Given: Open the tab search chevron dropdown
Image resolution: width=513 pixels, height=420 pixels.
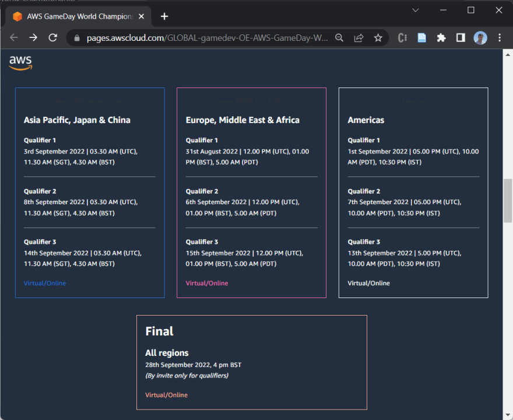Looking at the screenshot, I should pos(416,10).
